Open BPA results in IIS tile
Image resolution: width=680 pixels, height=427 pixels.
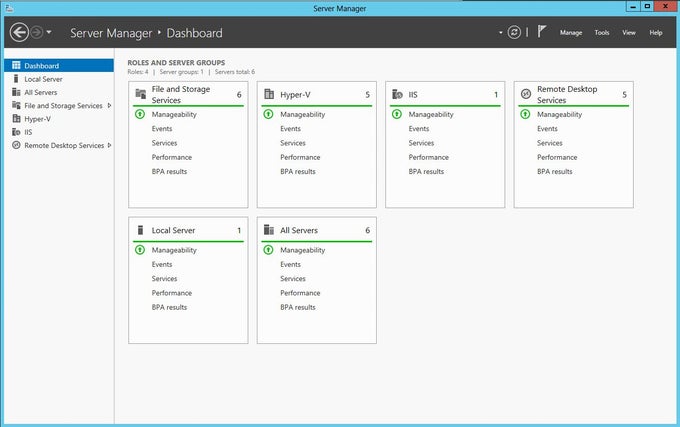(x=426, y=172)
